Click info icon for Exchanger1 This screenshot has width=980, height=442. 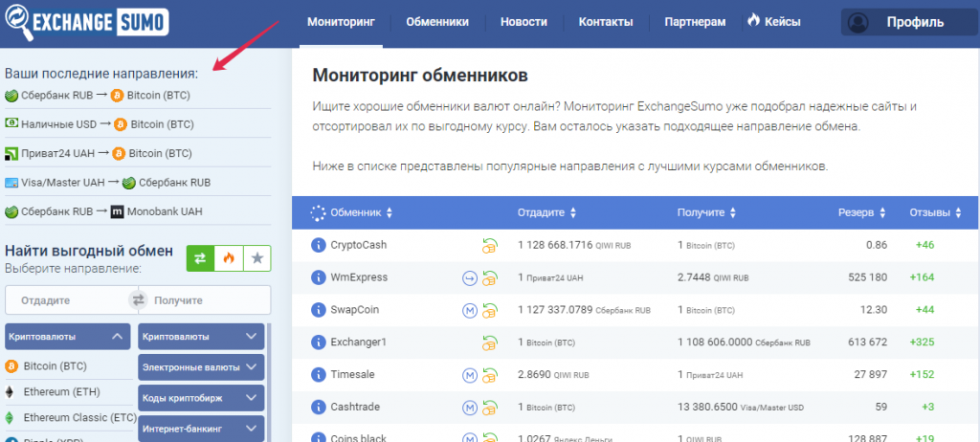pyautogui.click(x=319, y=342)
